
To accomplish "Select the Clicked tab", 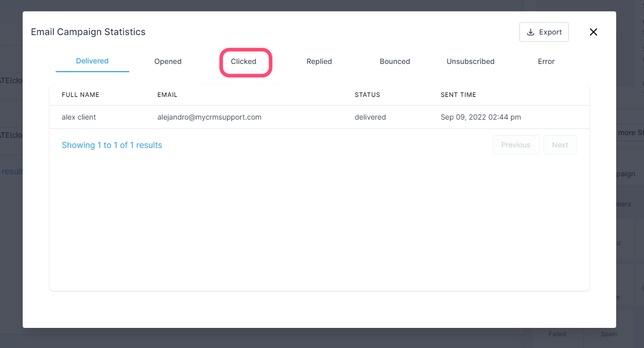I will [x=244, y=61].
